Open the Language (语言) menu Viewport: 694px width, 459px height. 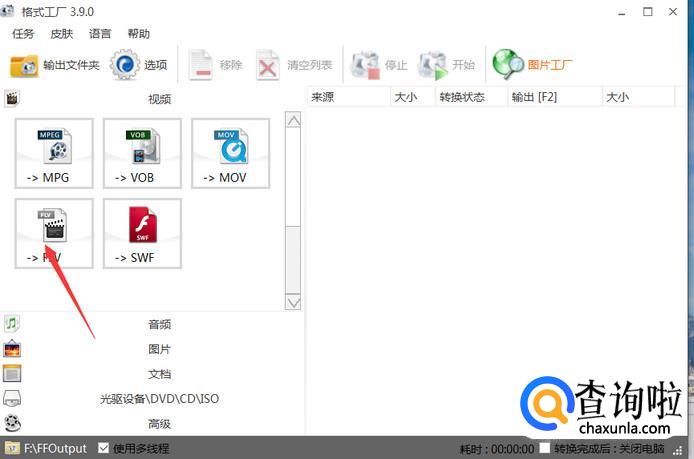coord(100,34)
